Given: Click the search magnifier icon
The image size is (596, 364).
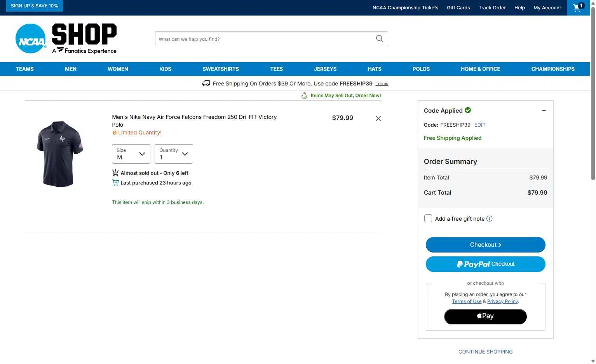Looking at the screenshot, I should point(380,39).
